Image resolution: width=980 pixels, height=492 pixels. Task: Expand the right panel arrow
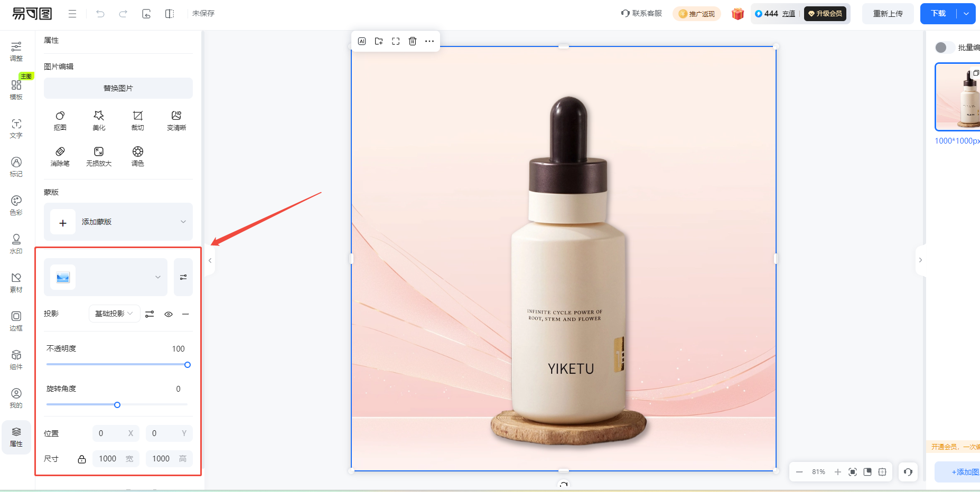[920, 260]
